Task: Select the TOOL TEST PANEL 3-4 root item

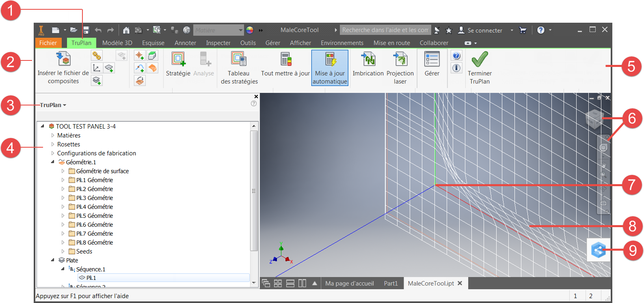Action: [86, 127]
